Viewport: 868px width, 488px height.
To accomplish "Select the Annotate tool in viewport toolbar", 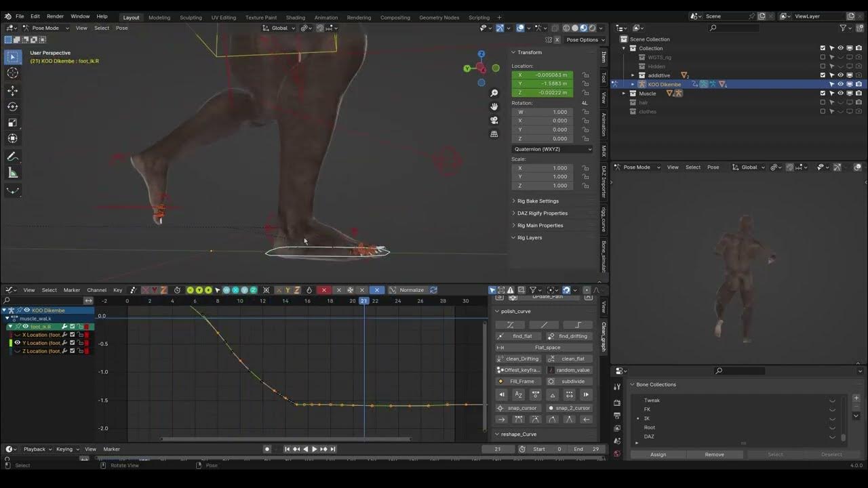I will point(12,157).
